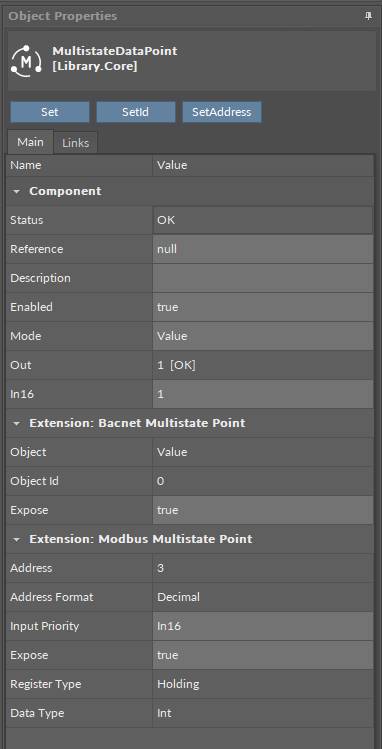
Task: Open the Input Priority In16 dropdown
Action: (x=263, y=626)
